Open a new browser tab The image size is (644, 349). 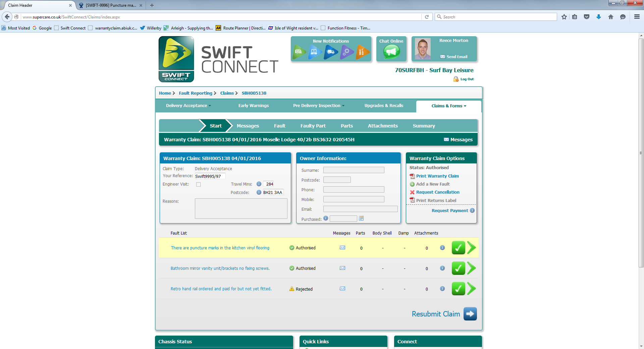pos(152,5)
